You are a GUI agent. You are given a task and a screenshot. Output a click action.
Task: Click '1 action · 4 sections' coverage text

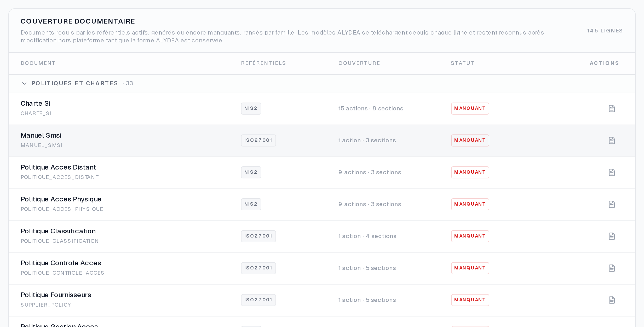[367, 236]
